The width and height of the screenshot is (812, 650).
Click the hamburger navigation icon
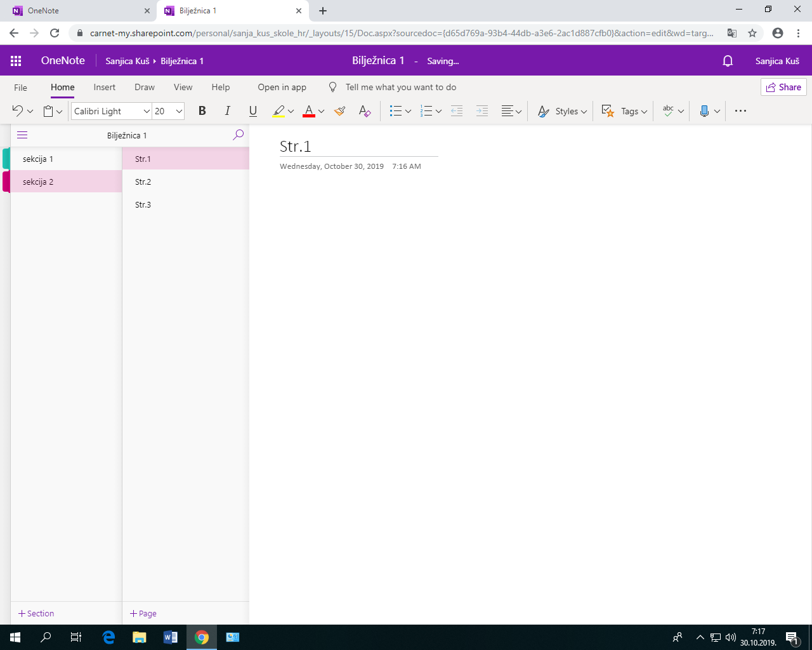tap(22, 135)
